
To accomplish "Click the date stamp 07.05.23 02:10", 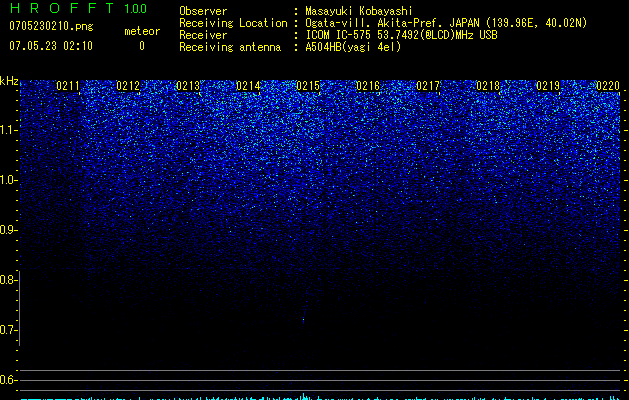I will pyautogui.click(x=51, y=46).
